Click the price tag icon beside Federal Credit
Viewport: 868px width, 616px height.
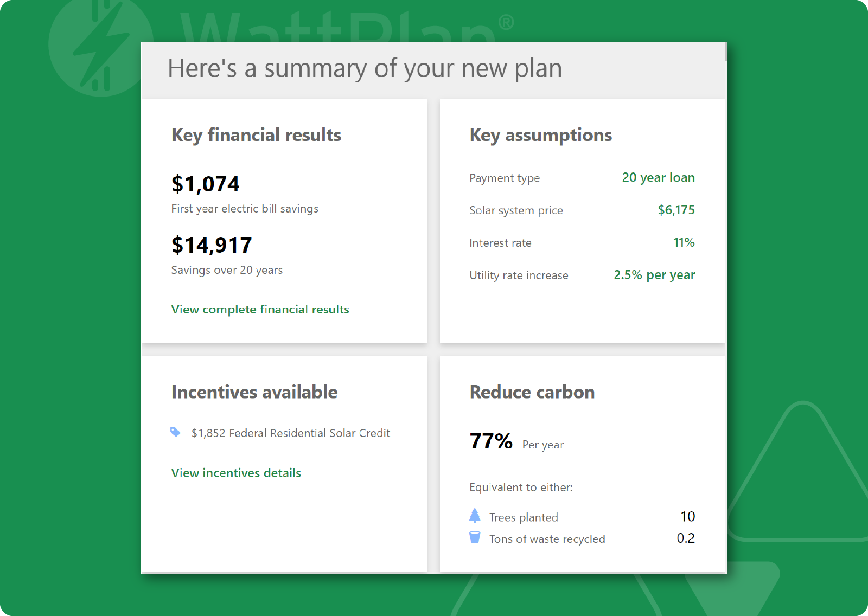tap(175, 432)
